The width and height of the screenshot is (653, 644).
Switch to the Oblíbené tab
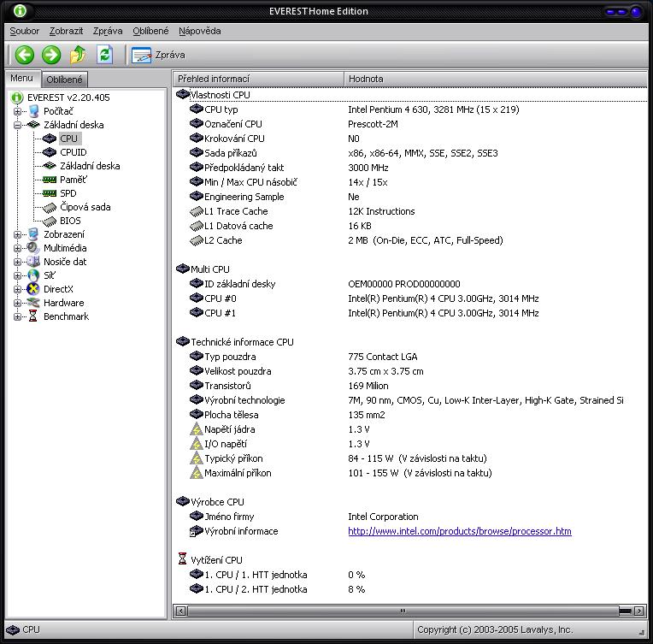click(x=64, y=80)
